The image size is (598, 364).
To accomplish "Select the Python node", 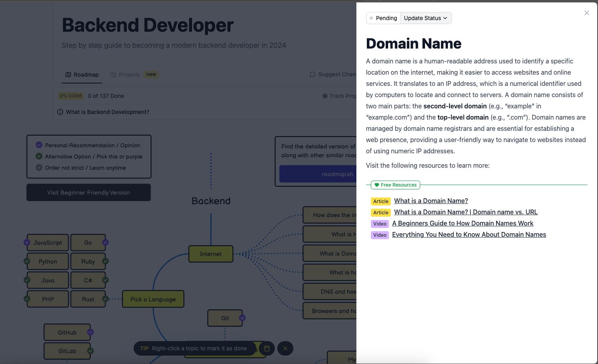I will pos(48,262).
